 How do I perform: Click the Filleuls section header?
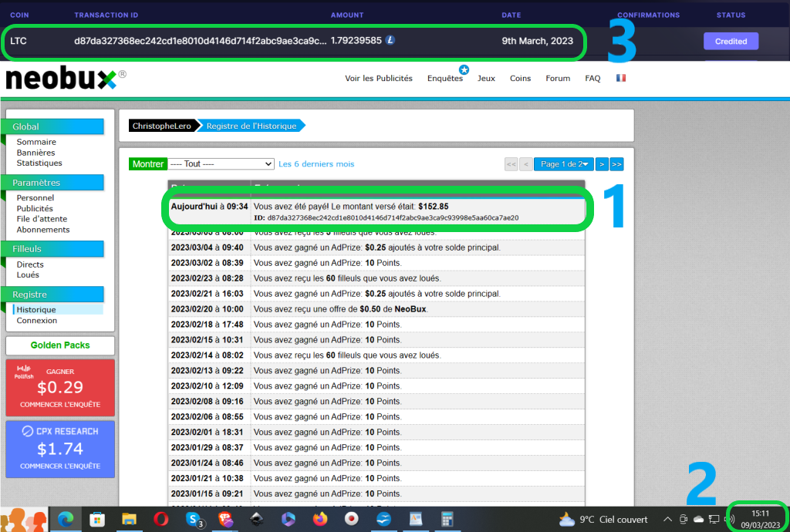point(53,248)
